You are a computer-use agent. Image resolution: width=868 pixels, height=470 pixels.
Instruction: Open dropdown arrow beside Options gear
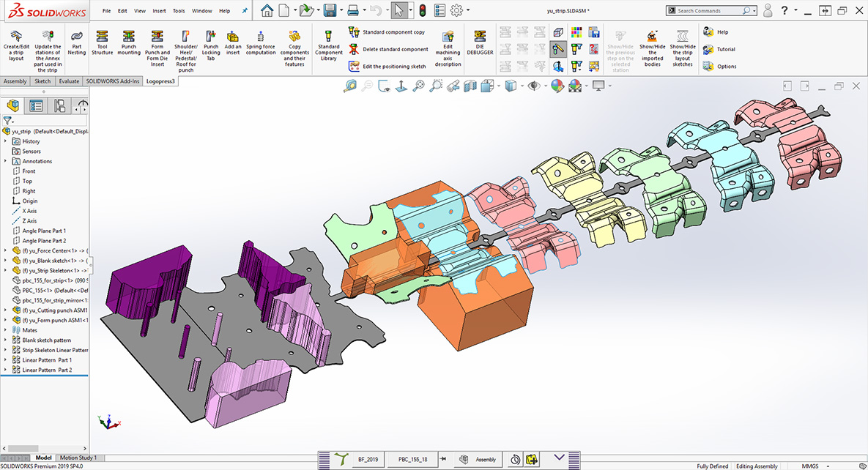pyautogui.click(x=468, y=10)
